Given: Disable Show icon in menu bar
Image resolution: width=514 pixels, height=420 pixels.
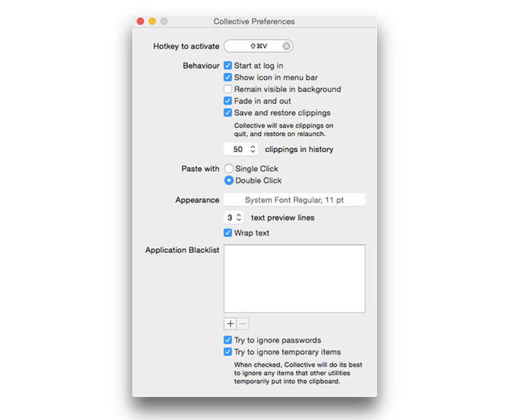Looking at the screenshot, I should click(228, 78).
